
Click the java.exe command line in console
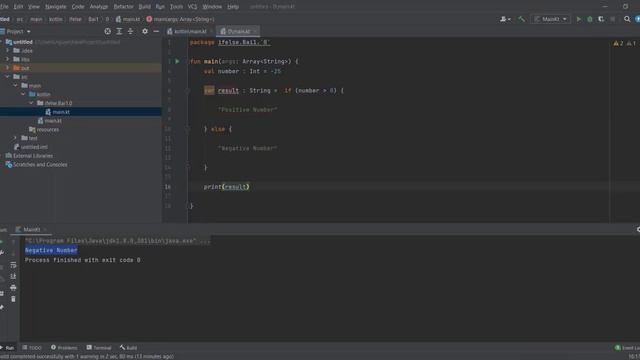(x=118, y=241)
